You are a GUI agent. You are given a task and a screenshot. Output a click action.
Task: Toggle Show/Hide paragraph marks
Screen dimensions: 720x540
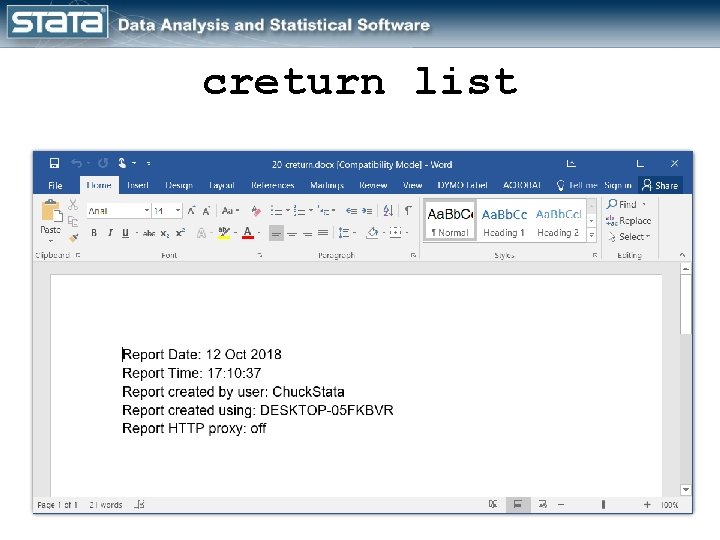click(x=408, y=210)
